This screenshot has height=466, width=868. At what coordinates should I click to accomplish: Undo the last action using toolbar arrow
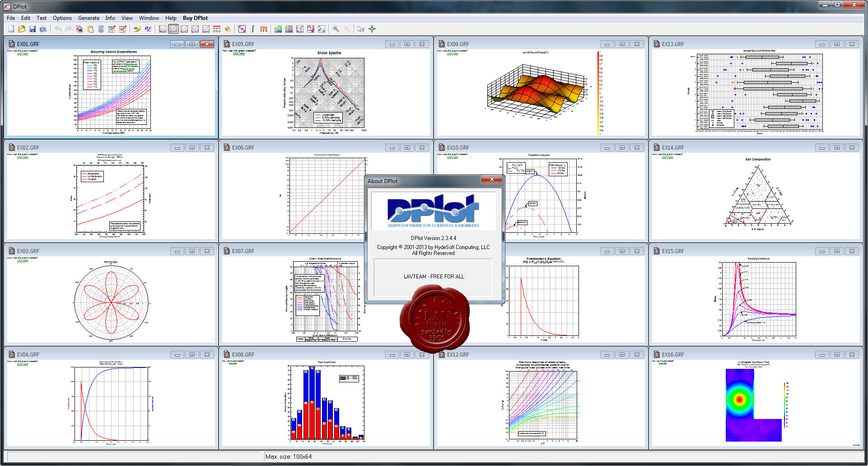click(58, 29)
